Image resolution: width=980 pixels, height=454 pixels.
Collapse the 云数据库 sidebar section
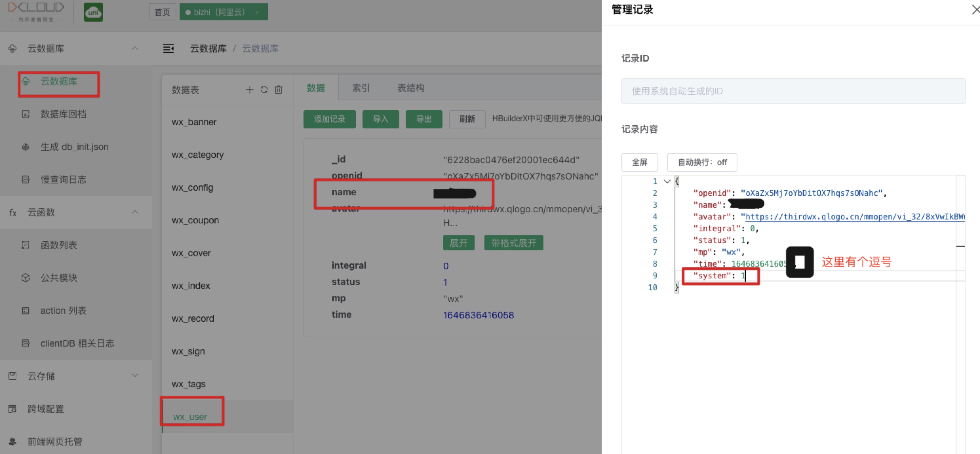(135, 48)
